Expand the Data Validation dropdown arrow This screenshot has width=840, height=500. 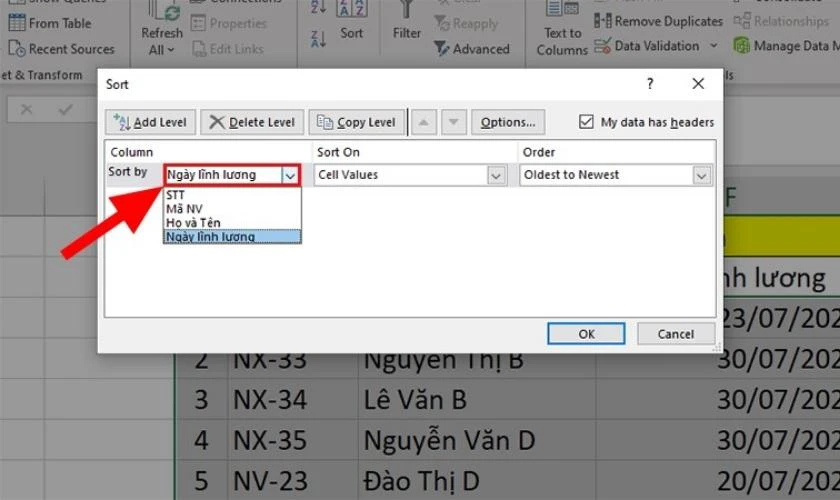point(714,46)
